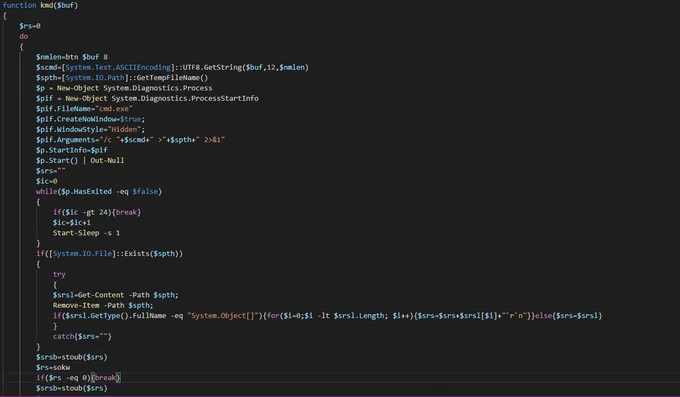This screenshot has height=397, width=680.
Task: Click '$pif.CreateNoWindow=$true;' line
Action: coord(91,119)
